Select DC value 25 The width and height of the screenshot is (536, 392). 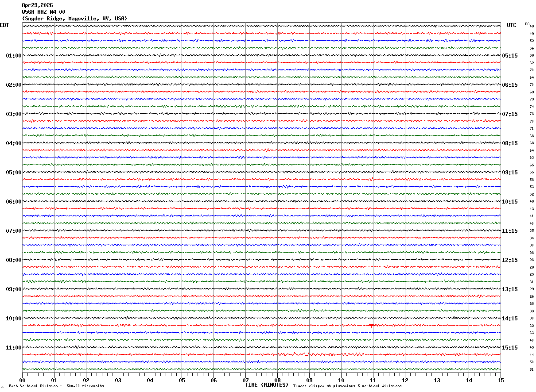pyautogui.click(x=532, y=274)
